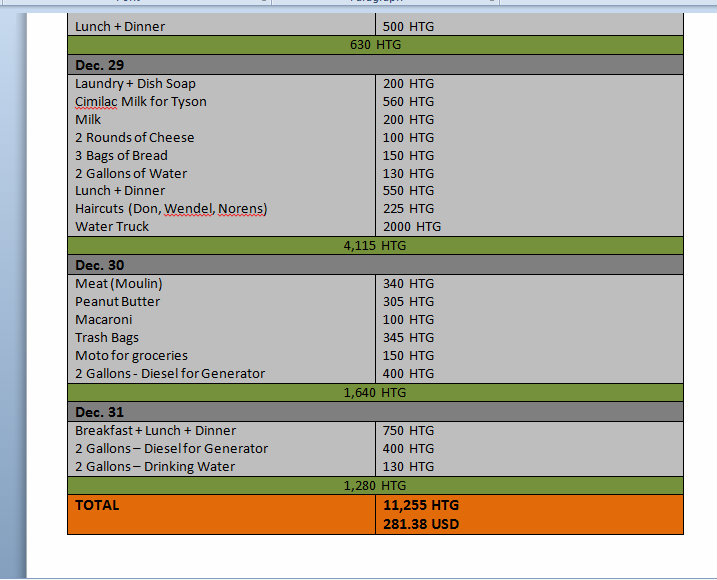Place cursor in Cimilac Milk for Tyson
This screenshot has height=580, width=717.
(x=141, y=102)
